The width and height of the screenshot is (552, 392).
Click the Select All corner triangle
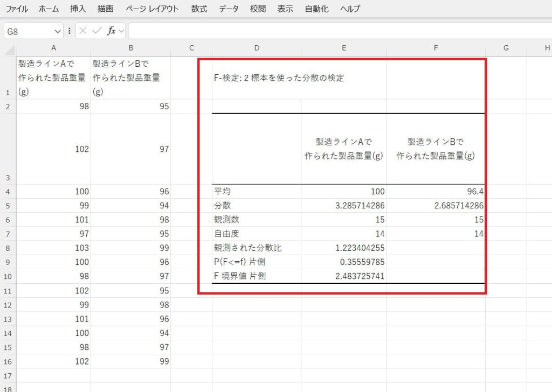click(9, 50)
